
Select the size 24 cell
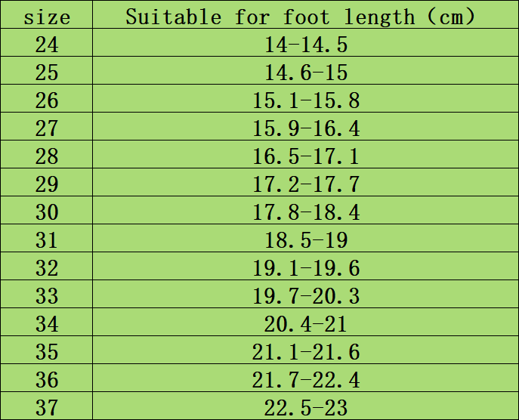[47, 45]
